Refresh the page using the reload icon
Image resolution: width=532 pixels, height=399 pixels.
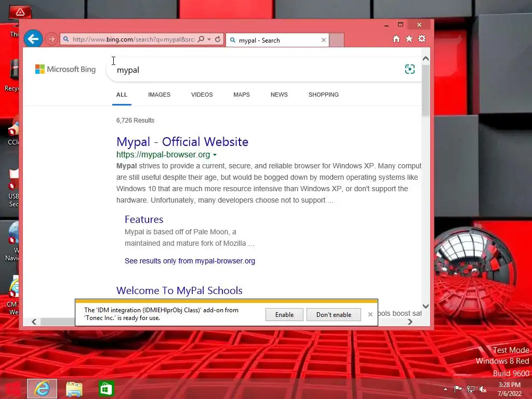click(218, 39)
